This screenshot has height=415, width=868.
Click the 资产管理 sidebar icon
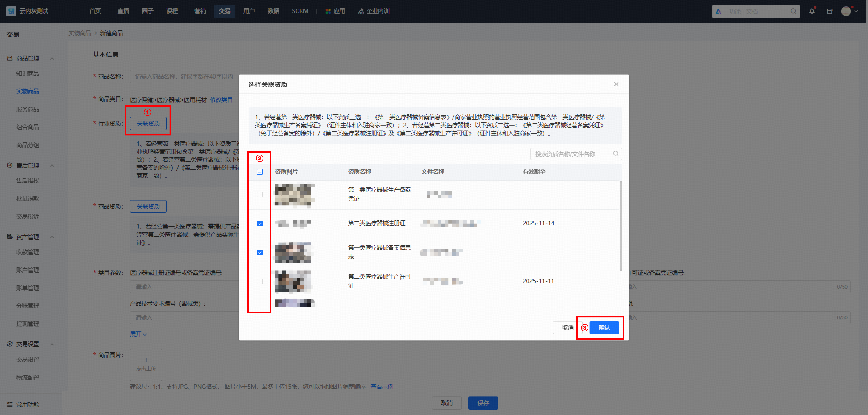point(10,237)
